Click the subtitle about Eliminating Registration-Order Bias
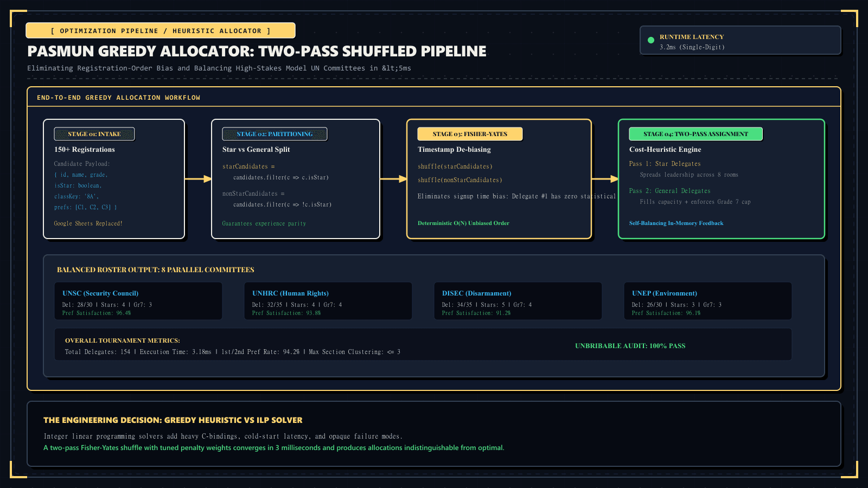The width and height of the screenshot is (868, 488). click(x=219, y=68)
